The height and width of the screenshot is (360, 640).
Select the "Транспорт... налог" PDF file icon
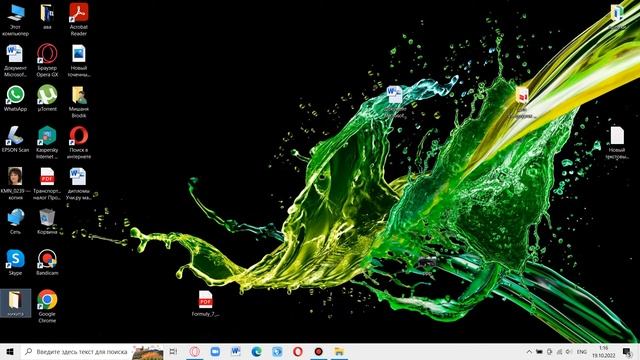pos(47,184)
